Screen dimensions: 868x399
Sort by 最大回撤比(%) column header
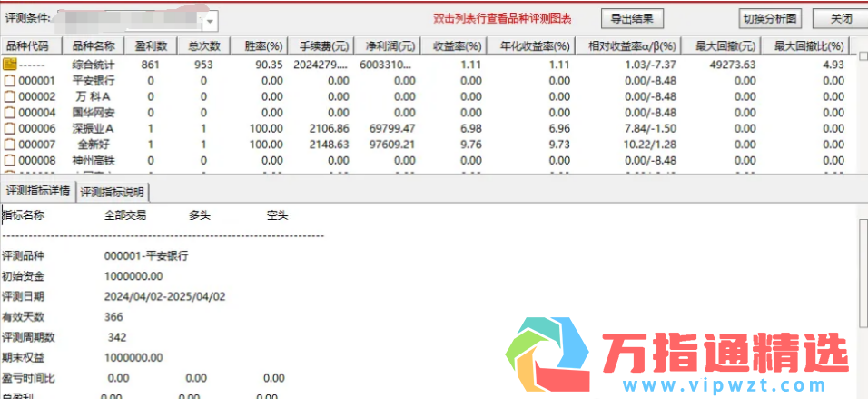(805, 46)
